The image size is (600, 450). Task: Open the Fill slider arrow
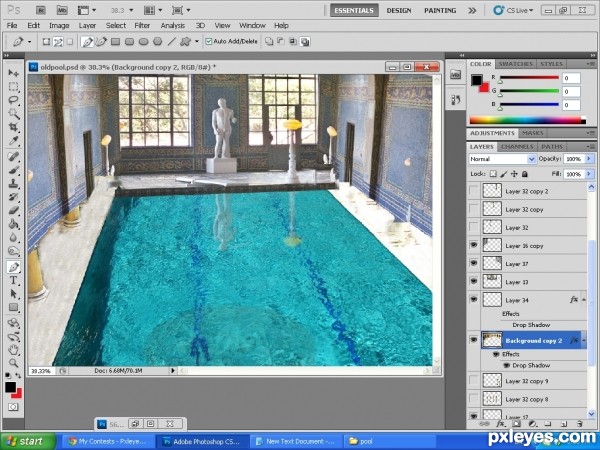(589, 174)
